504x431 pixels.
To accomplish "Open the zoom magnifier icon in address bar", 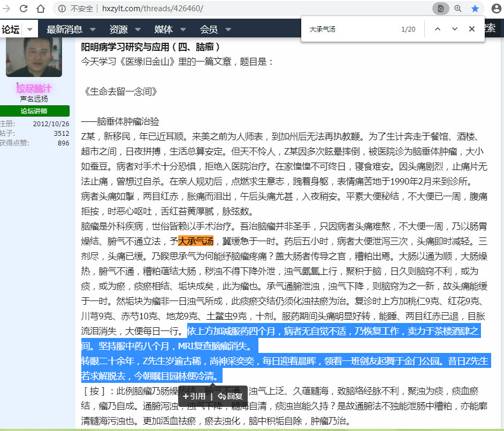I will tap(457, 9).
